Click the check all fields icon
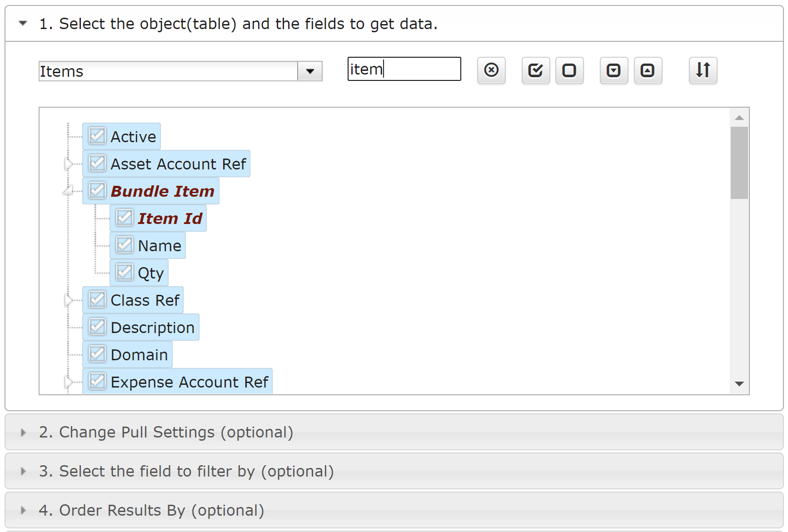This screenshot has width=788, height=532. (536, 70)
